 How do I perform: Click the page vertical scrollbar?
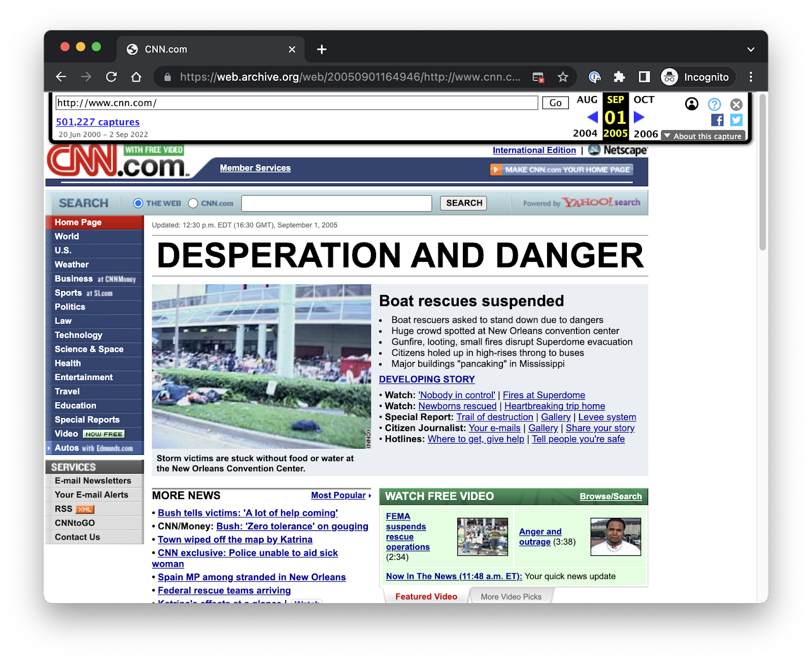coord(762,173)
